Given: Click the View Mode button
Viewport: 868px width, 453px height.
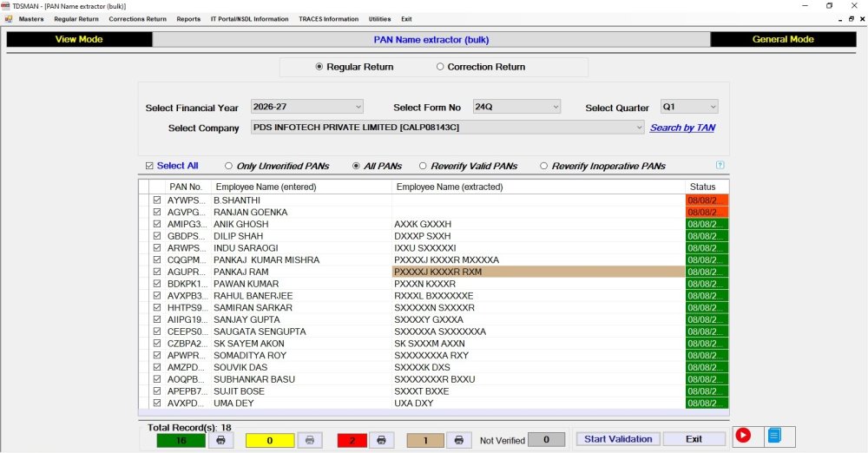Looking at the screenshot, I should (79, 39).
